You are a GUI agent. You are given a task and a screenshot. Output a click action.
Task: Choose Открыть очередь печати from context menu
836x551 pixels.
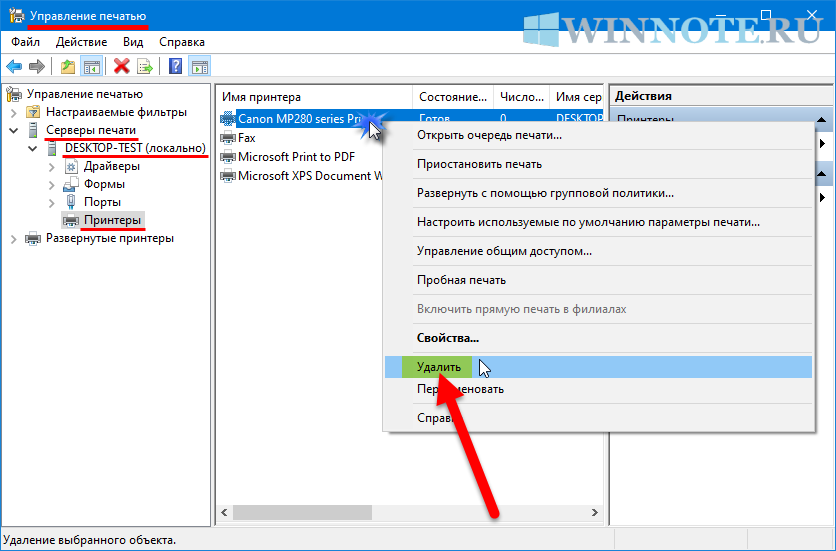tap(599, 135)
